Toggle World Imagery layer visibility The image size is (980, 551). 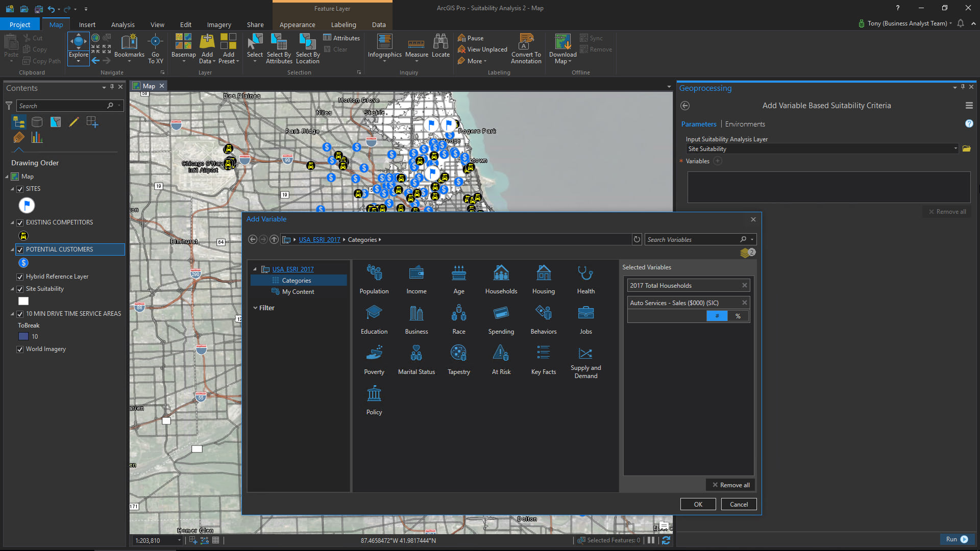coord(20,349)
